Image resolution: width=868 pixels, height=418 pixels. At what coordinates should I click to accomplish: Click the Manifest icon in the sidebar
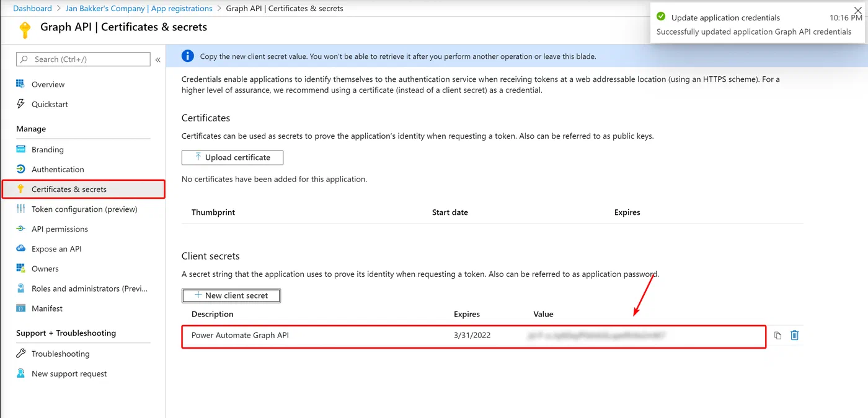[20, 308]
